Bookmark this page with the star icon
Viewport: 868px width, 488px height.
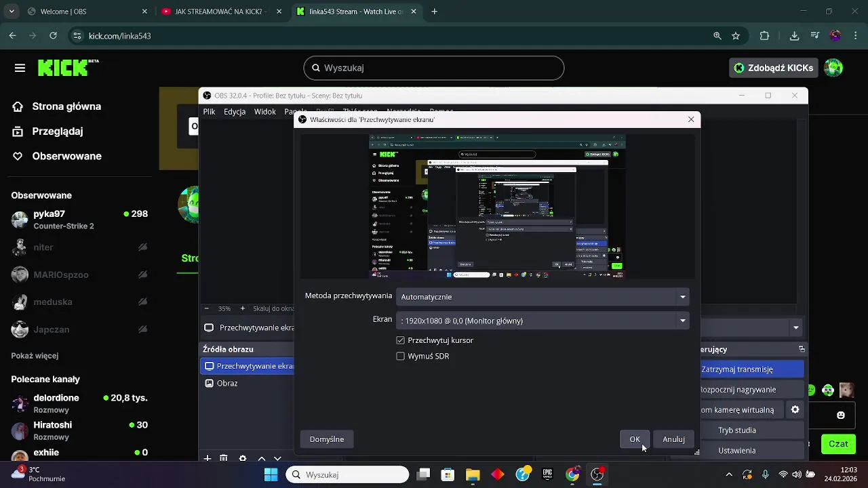[x=736, y=36]
